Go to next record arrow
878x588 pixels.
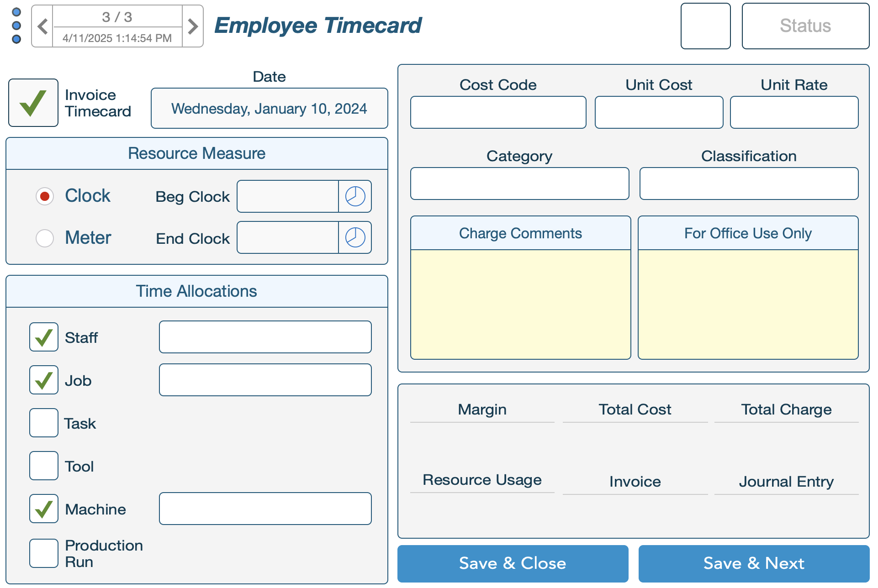[193, 26]
